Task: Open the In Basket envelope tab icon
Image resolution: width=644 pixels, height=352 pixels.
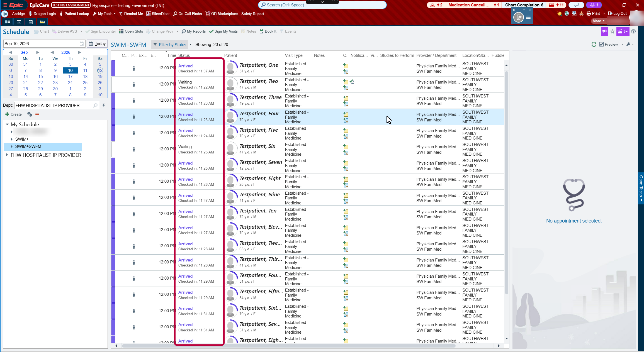Action: pos(42,22)
